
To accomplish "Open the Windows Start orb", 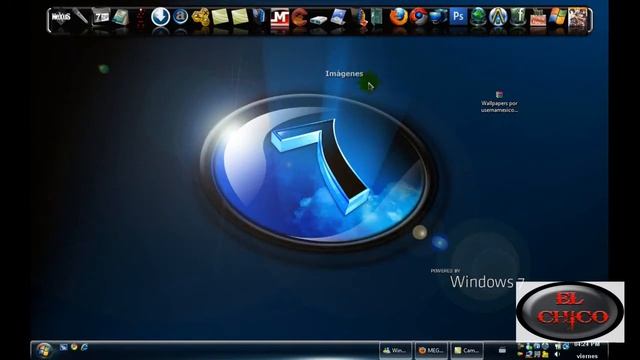I will 44,350.
